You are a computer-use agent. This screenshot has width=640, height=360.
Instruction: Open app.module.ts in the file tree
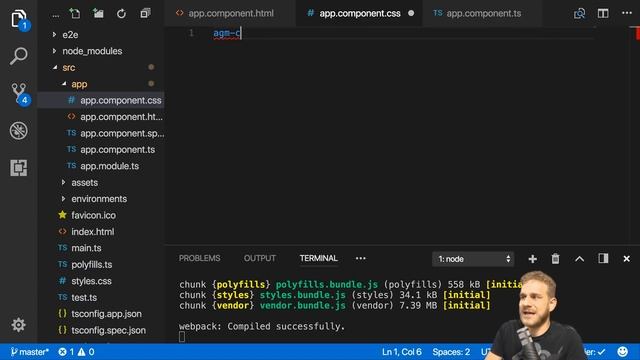click(x=100, y=166)
